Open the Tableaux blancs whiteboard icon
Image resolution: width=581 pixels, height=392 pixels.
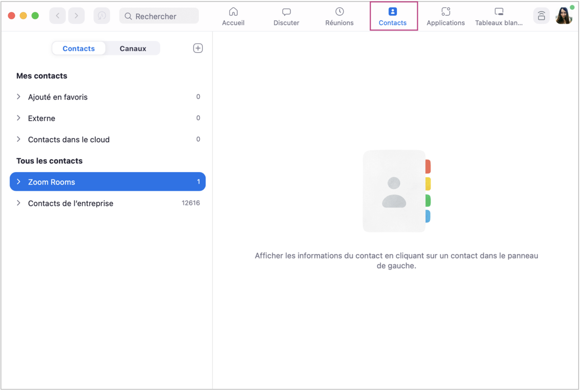498,12
